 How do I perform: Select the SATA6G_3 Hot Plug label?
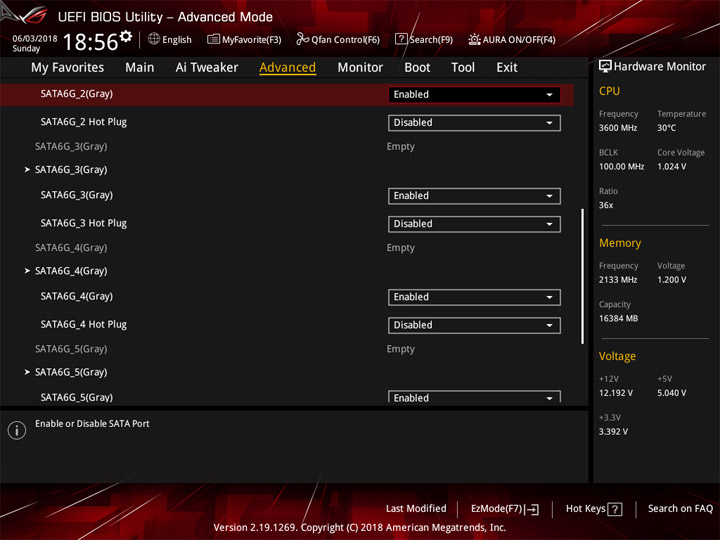[x=84, y=223]
